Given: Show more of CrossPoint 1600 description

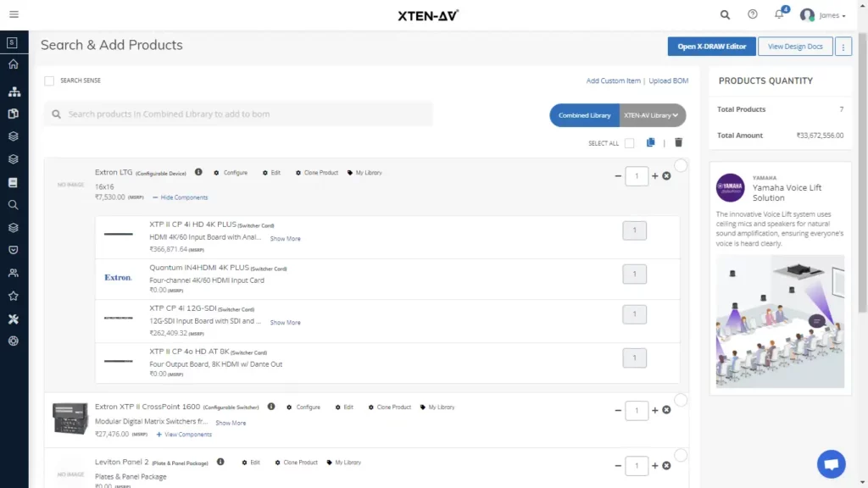Looking at the screenshot, I should tap(231, 423).
